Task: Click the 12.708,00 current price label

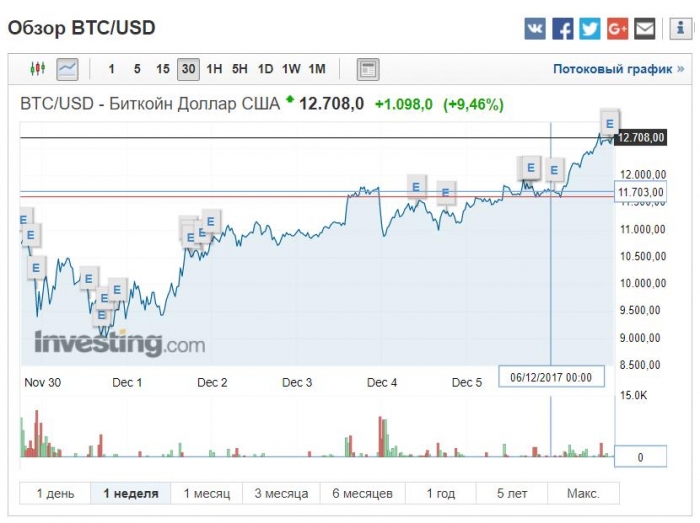Action: click(x=641, y=138)
